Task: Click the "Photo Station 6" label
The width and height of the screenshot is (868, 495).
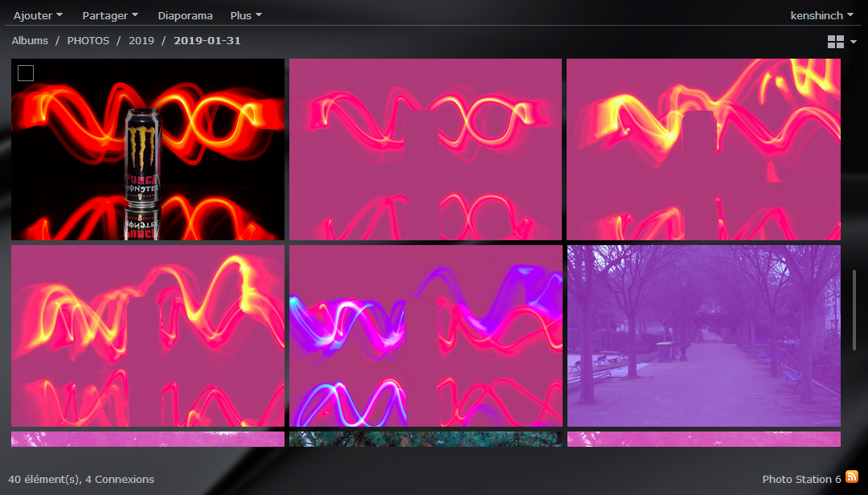Action: [801, 480]
